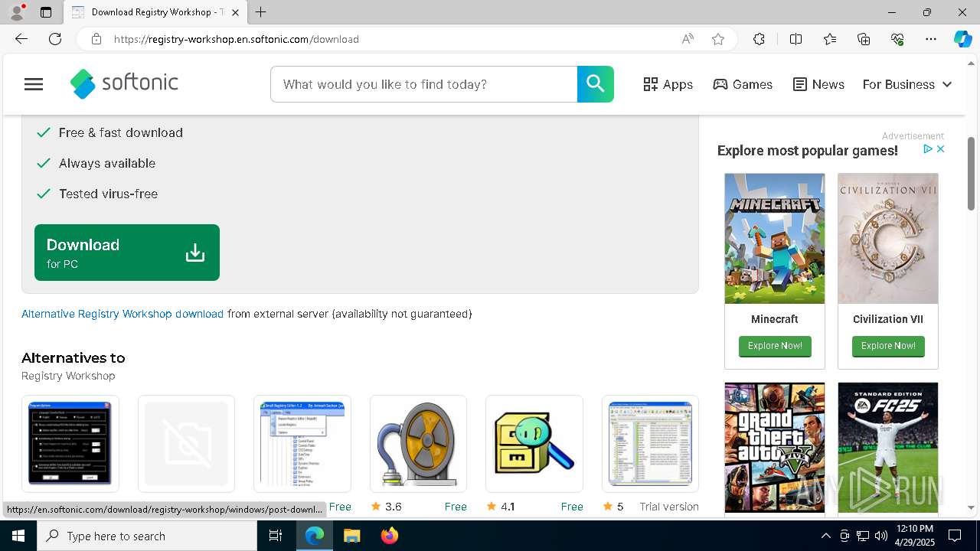
Task: Open the FC25 game cover
Action: coord(888,448)
